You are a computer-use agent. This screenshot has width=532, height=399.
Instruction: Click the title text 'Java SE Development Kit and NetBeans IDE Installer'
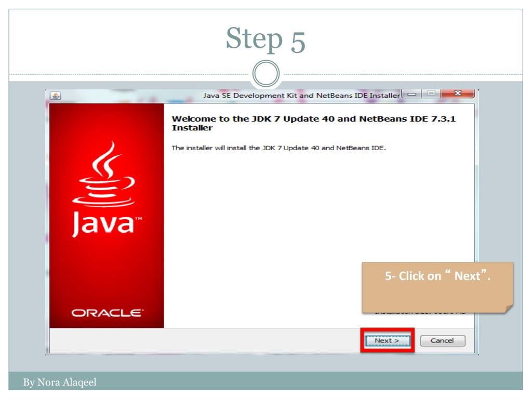point(302,96)
